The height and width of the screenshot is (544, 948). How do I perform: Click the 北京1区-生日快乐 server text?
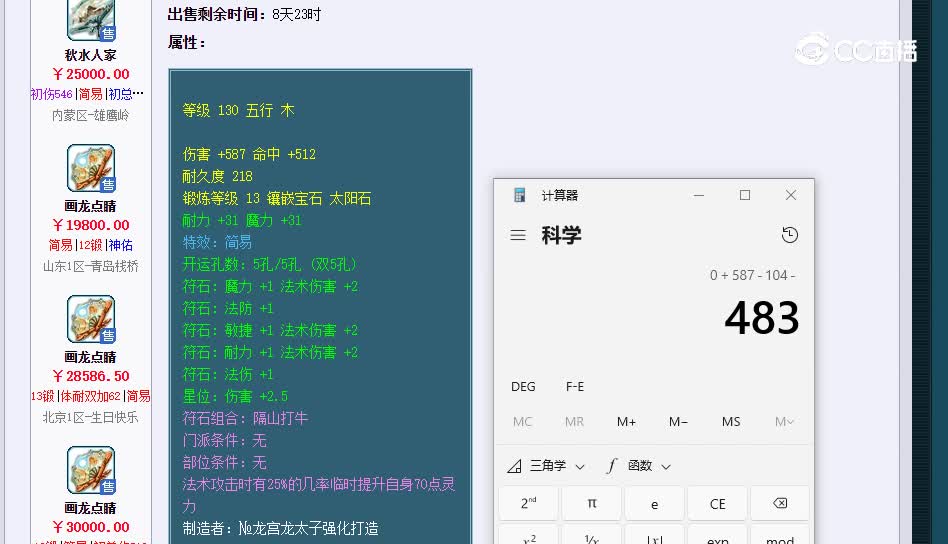coord(91,417)
